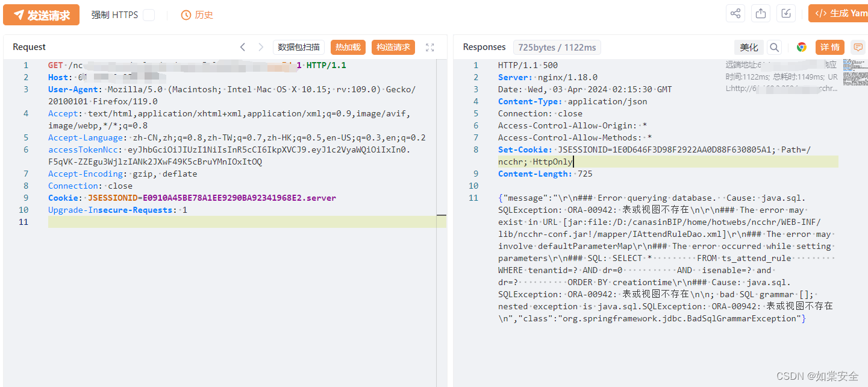Click the share icon at top right
Screen dimensions: 868x387
point(735,13)
